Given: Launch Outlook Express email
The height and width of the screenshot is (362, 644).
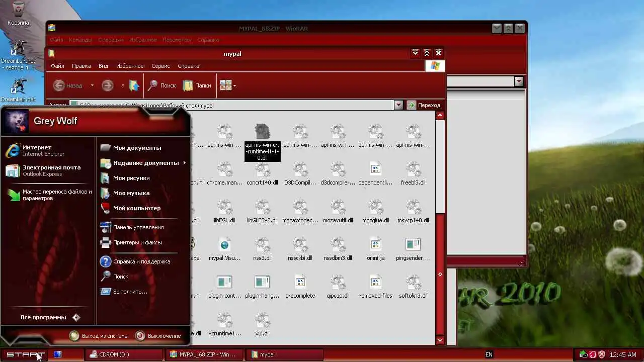Looking at the screenshot, I should tap(43, 170).
